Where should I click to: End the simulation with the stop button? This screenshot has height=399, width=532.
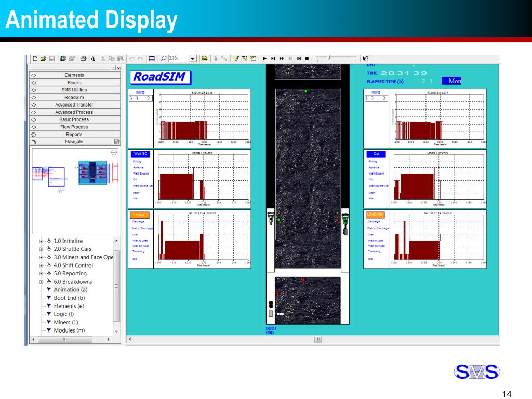(x=307, y=58)
